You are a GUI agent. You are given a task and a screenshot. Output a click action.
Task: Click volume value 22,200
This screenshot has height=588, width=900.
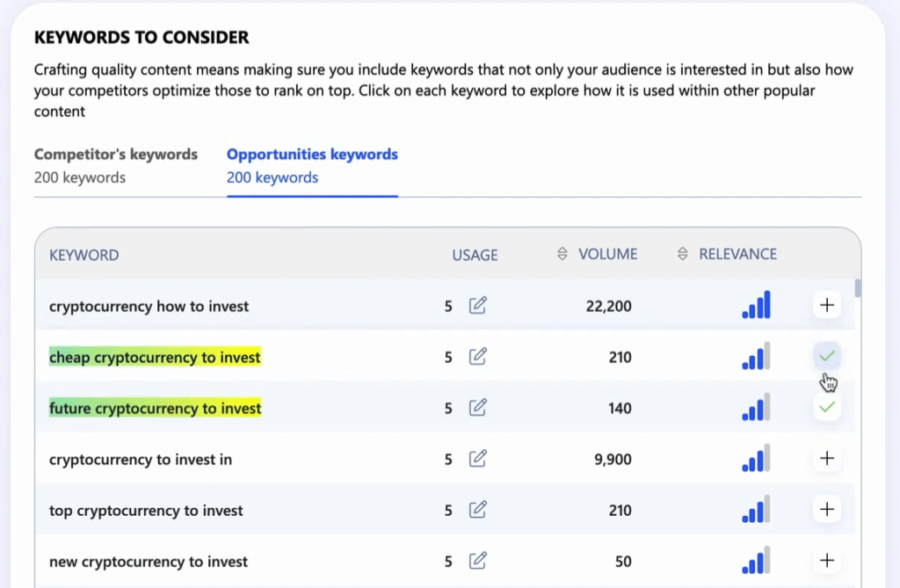click(608, 306)
